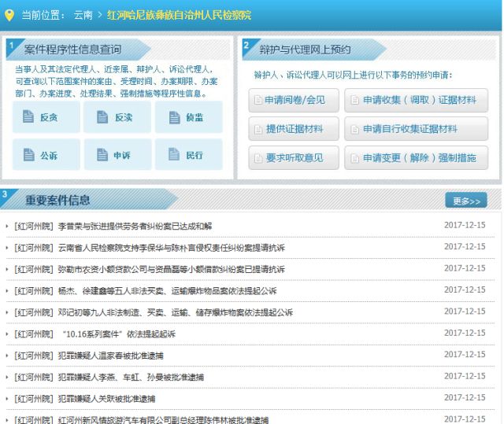Image resolution: width=504 pixels, height=424 pixels.
Task: Click icon in 申请变更（解除）强制措施 button
Action: click(354, 158)
